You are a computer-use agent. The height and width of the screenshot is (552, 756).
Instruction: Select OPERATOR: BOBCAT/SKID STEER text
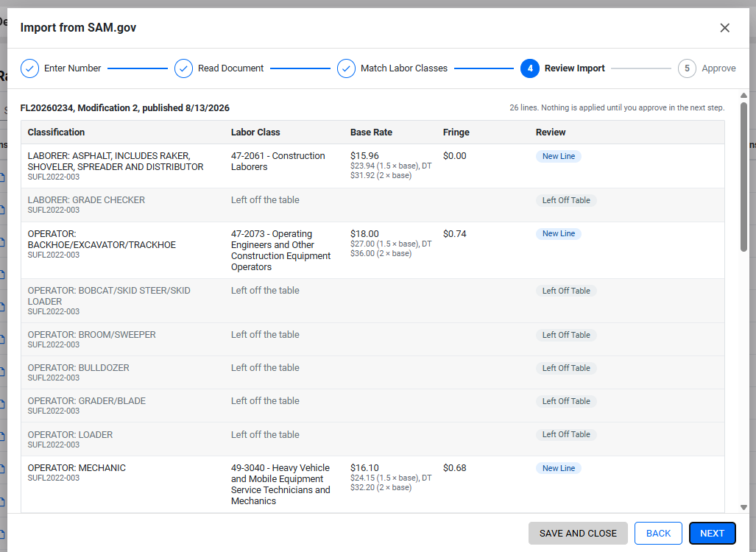coord(109,296)
